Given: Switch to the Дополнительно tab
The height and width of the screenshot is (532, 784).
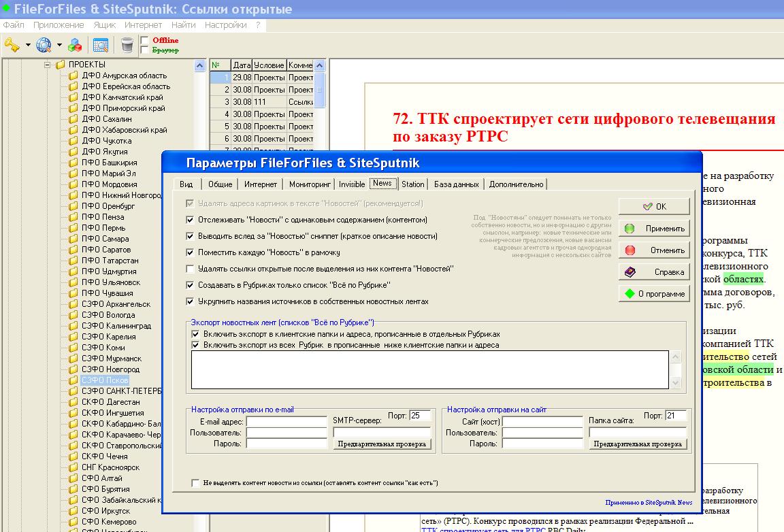Looking at the screenshot, I should coord(516,184).
